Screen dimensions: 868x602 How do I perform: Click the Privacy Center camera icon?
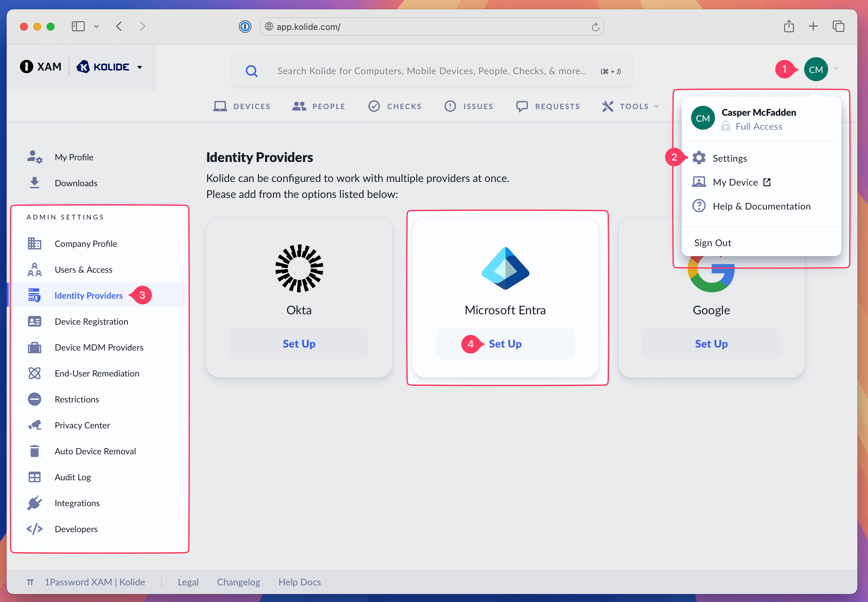(34, 425)
